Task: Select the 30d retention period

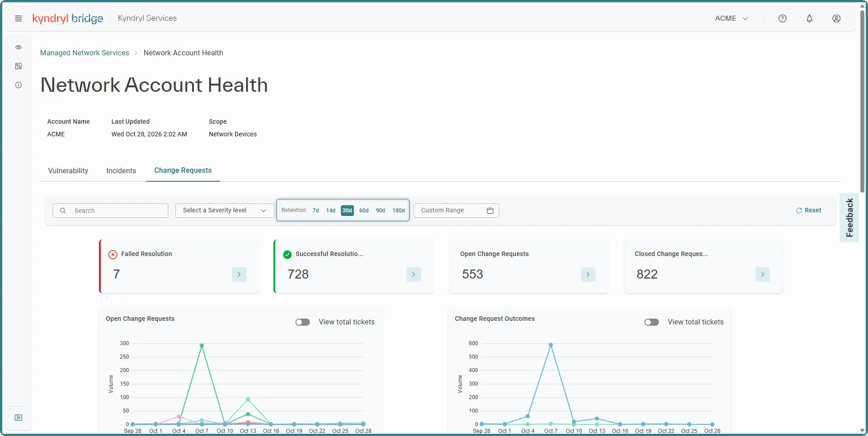Action: tap(347, 211)
